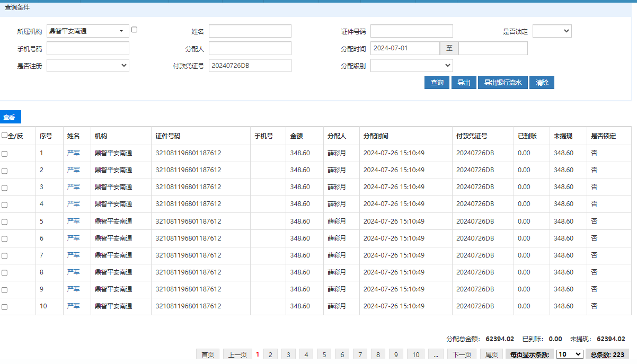The image size is (637, 364).
Task: Toggle the 全/反 select-all checkbox
Action: (5, 136)
